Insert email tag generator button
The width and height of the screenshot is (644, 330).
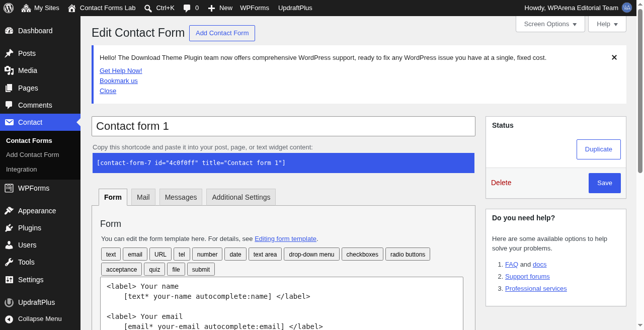pyautogui.click(x=135, y=254)
